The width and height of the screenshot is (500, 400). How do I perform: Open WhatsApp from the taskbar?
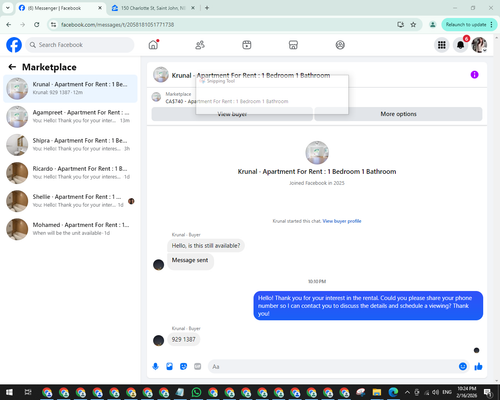pyautogui.click(x=196, y=392)
